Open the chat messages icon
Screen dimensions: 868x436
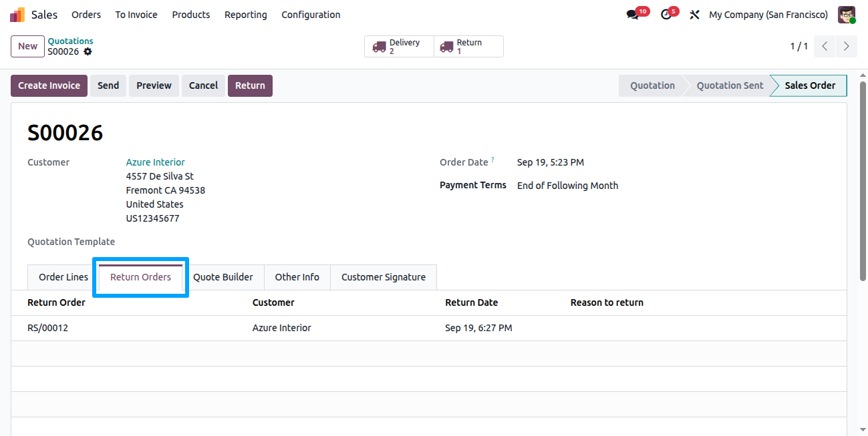(632, 15)
